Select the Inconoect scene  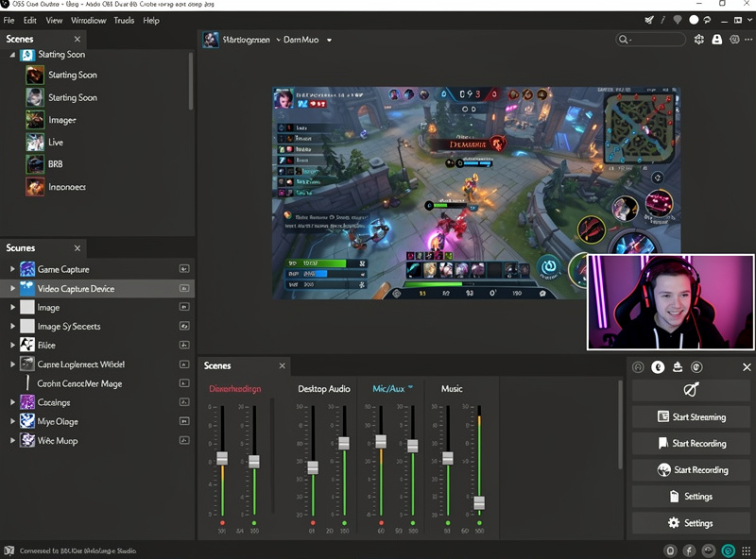(x=66, y=187)
